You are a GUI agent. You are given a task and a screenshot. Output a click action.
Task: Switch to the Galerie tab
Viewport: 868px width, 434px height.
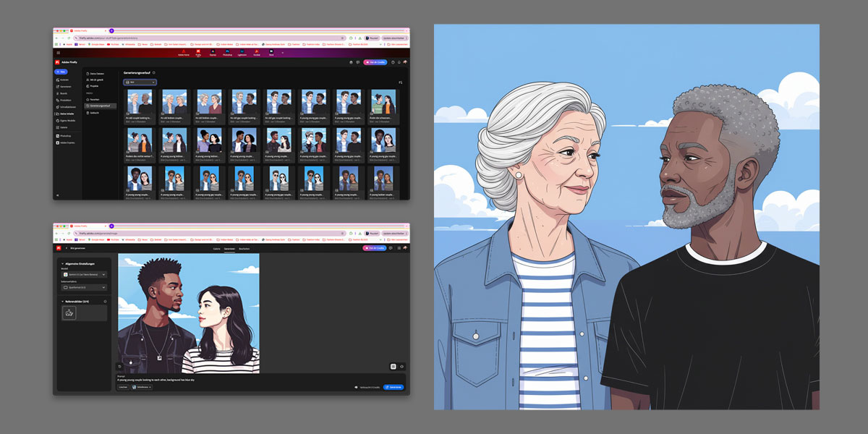(216, 248)
